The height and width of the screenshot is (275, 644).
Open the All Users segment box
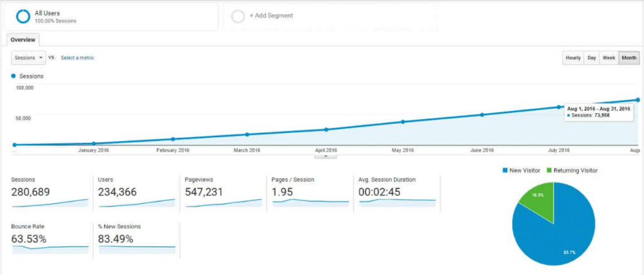point(111,16)
